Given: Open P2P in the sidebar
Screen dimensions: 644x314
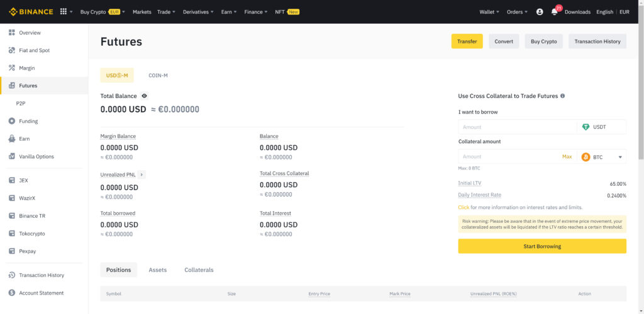Looking at the screenshot, I should pos(21,103).
